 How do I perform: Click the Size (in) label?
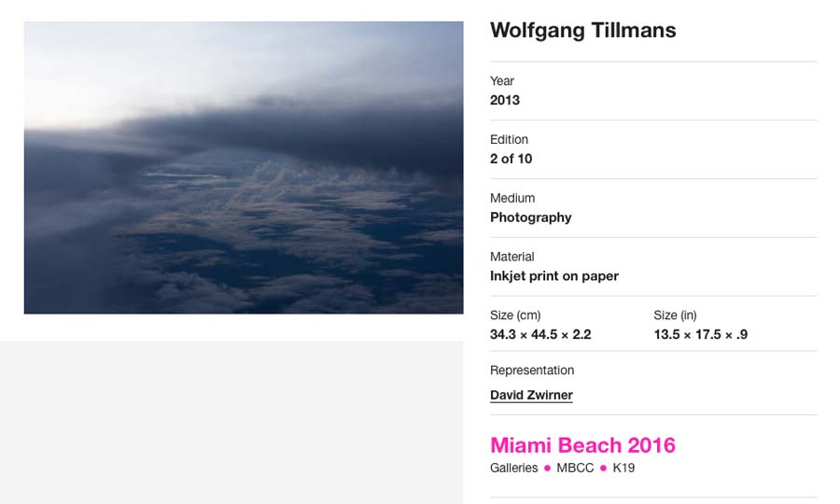[x=675, y=315]
